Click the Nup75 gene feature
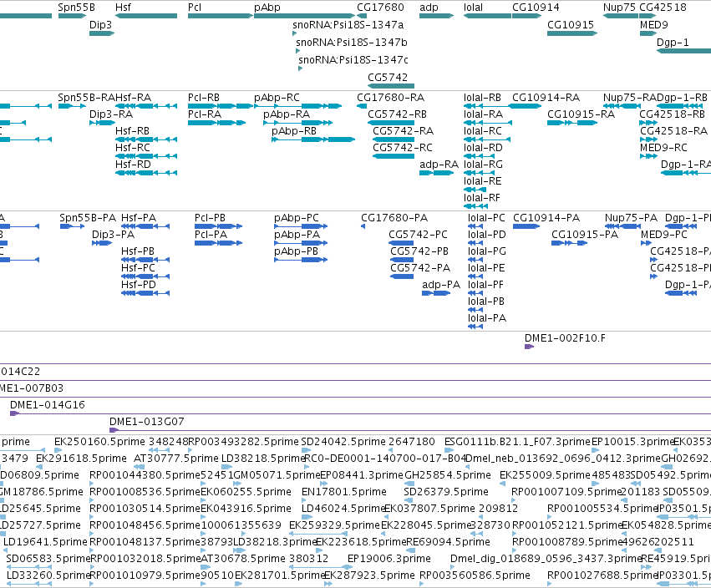The height and width of the screenshot is (588, 711). pos(621,16)
